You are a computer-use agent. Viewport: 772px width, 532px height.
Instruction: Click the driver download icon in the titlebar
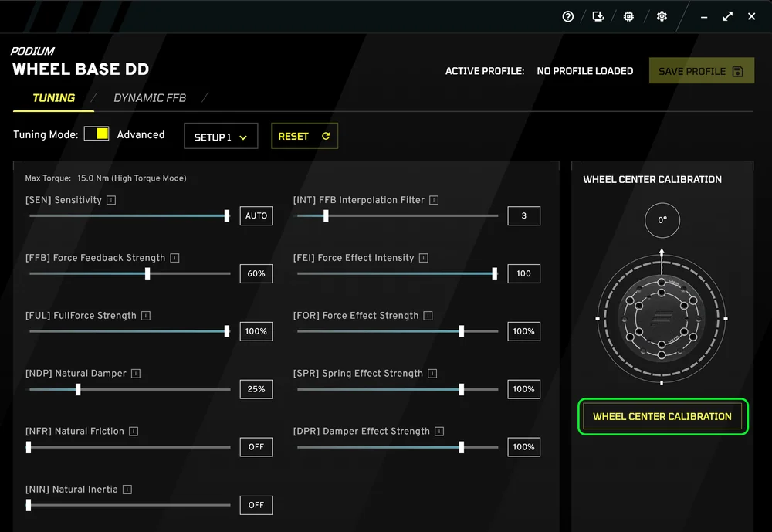[598, 15]
